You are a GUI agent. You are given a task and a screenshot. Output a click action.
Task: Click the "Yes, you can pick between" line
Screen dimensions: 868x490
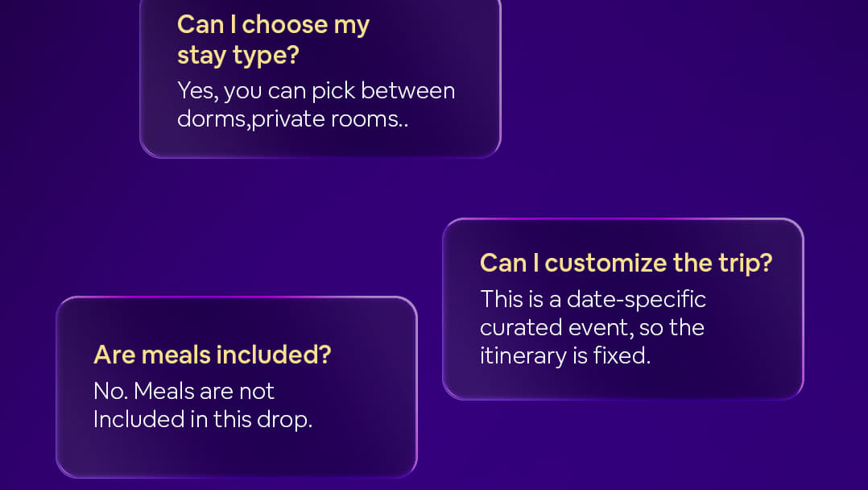(316, 90)
